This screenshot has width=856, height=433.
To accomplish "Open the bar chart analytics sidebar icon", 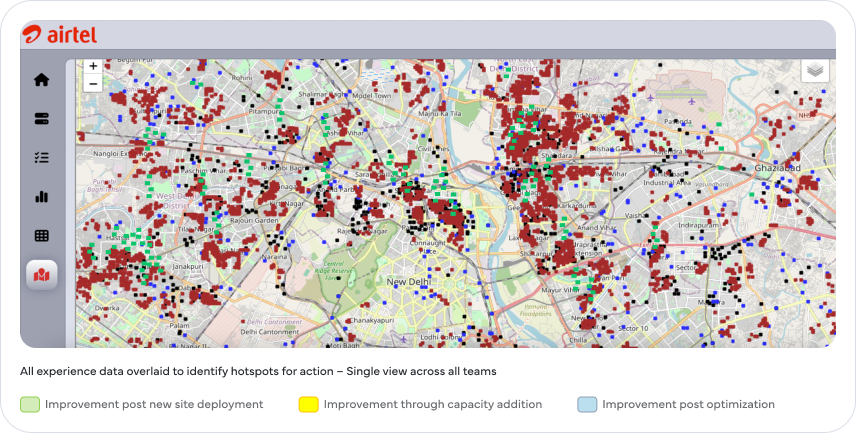I will pyautogui.click(x=41, y=197).
